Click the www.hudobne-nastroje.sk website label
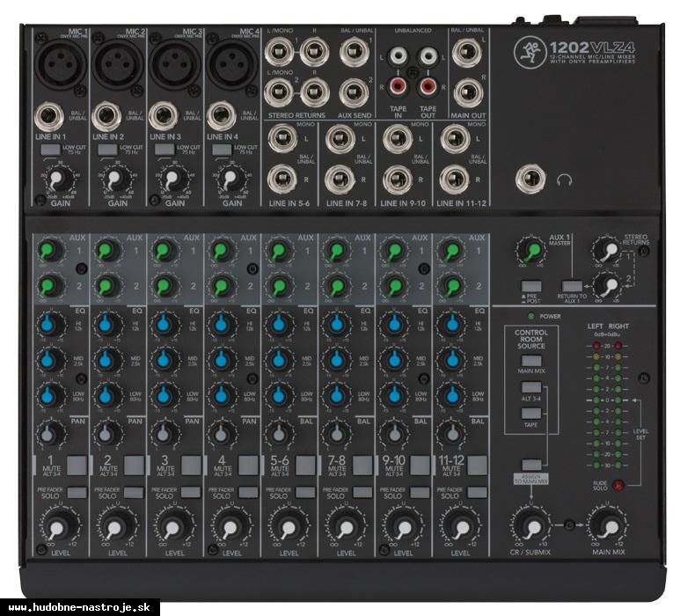The image size is (680, 616). click(x=79, y=607)
